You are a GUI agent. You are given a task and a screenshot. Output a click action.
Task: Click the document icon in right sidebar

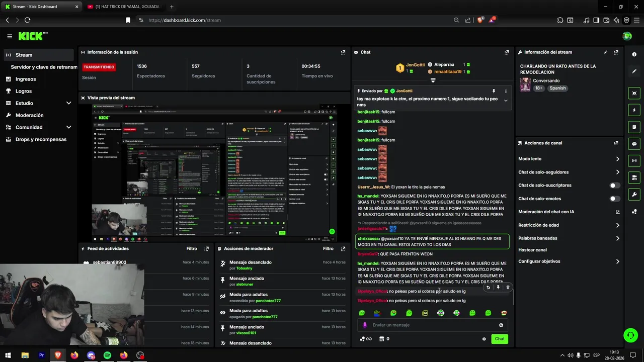click(x=634, y=127)
